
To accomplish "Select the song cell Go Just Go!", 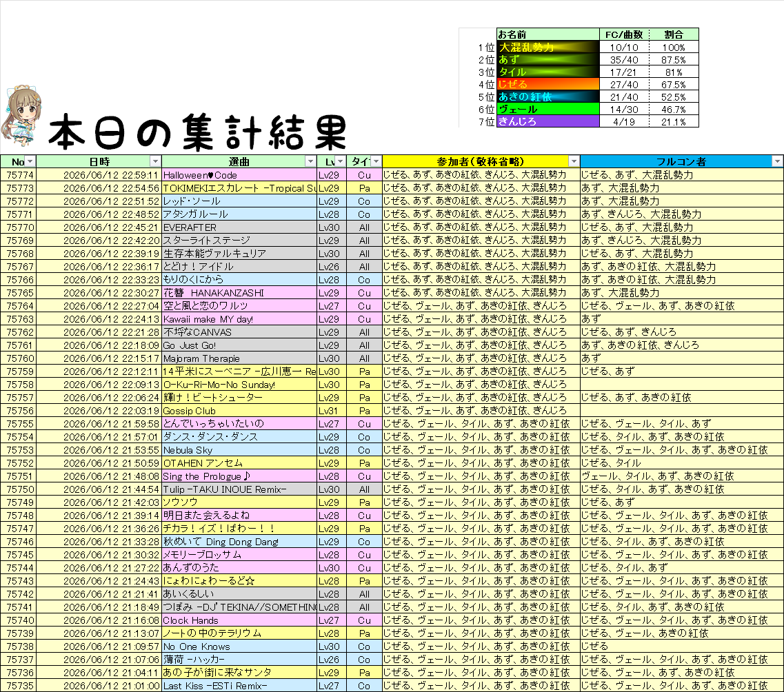I will coord(239,345).
